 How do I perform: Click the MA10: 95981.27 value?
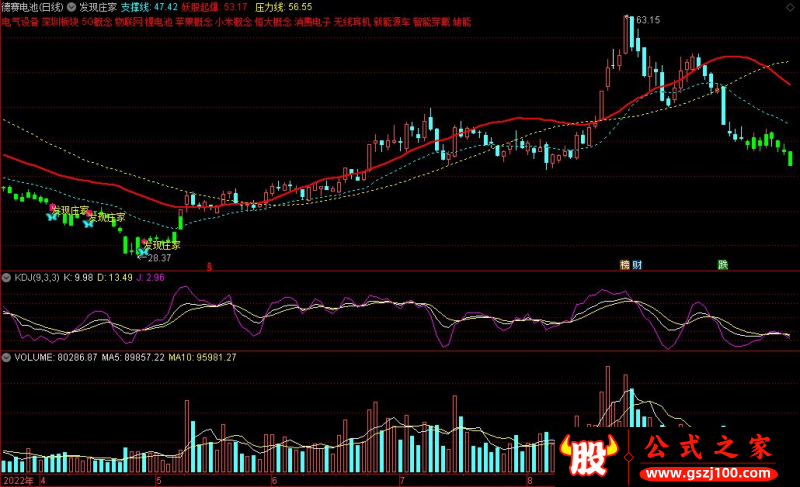point(203,358)
